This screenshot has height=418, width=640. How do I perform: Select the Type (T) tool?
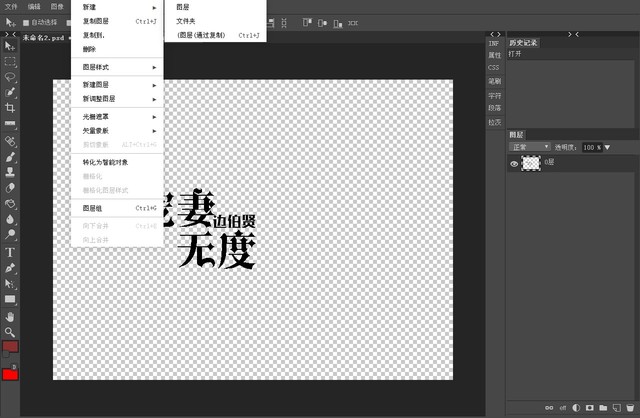10,252
